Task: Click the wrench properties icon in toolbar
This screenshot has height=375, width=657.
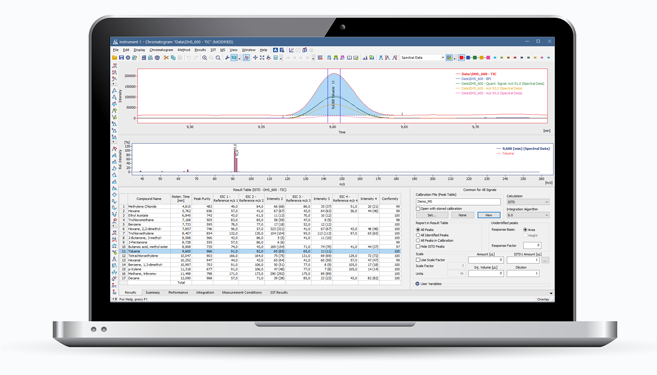Action: pos(227,58)
